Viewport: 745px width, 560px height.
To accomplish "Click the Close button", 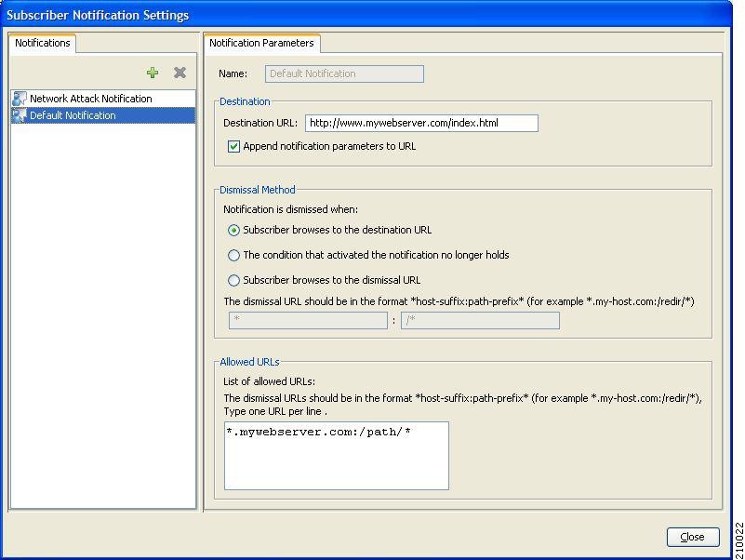I will tap(693, 537).
